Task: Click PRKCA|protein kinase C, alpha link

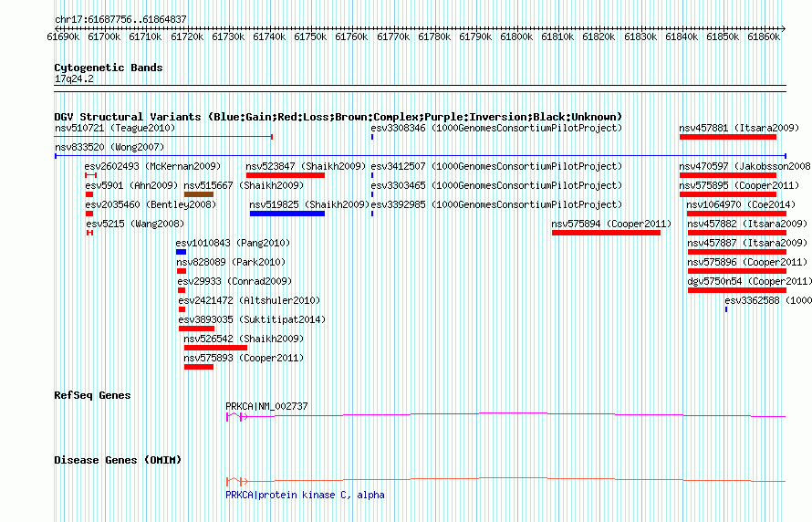Action: 305,495
